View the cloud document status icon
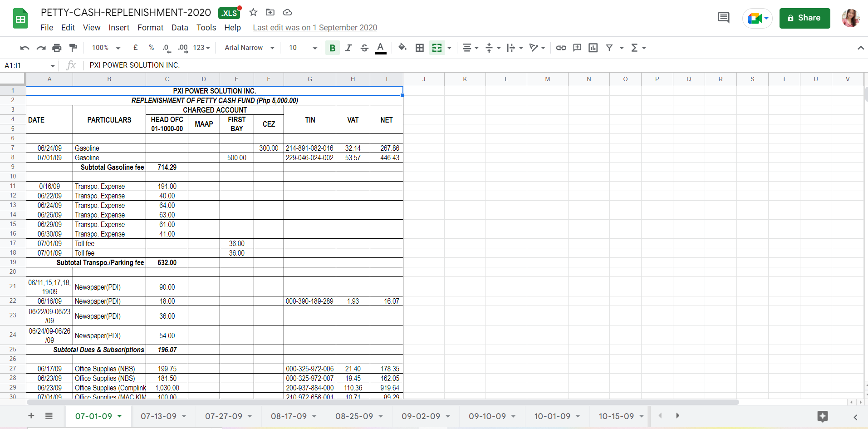868x429 pixels. click(x=287, y=12)
